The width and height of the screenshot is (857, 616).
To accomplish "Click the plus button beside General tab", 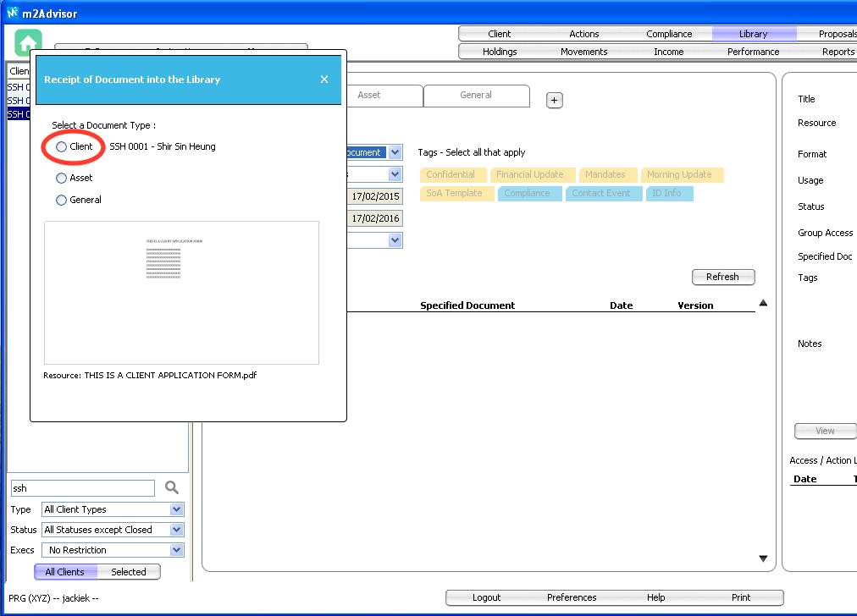I will pos(554,100).
